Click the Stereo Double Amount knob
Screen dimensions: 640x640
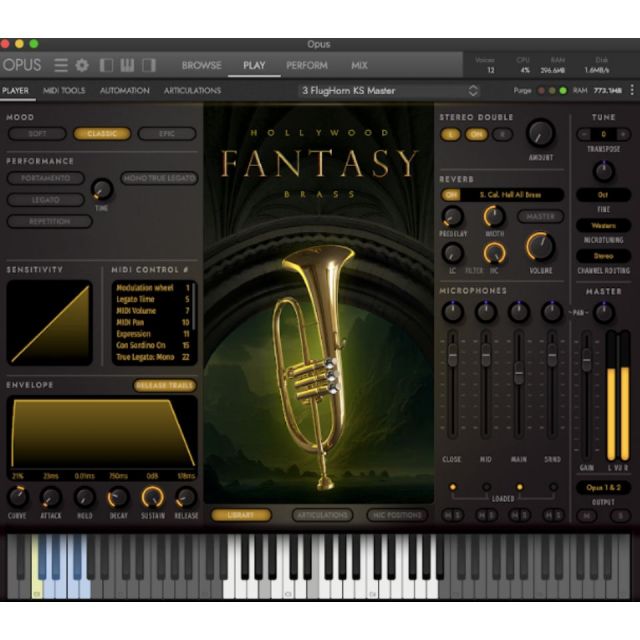tap(540, 133)
